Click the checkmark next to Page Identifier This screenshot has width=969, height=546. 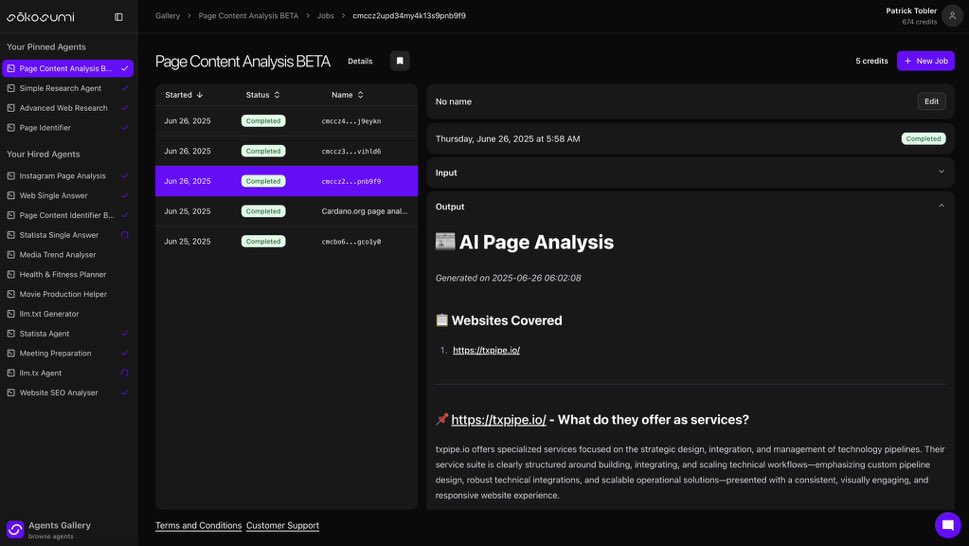coord(124,128)
